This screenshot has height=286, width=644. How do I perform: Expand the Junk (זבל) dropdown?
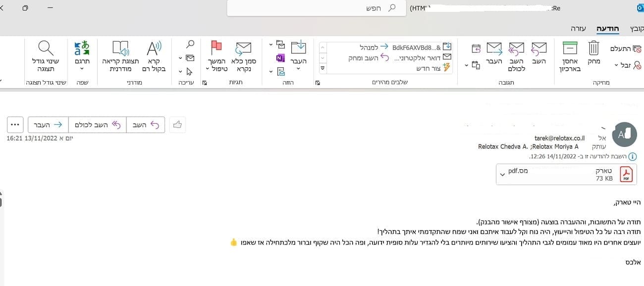point(616,65)
